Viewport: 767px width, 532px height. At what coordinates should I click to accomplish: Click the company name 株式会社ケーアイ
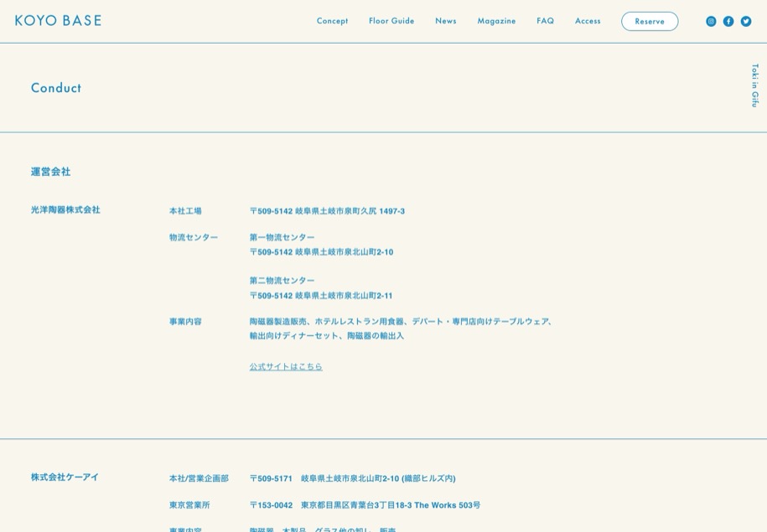[65, 478]
